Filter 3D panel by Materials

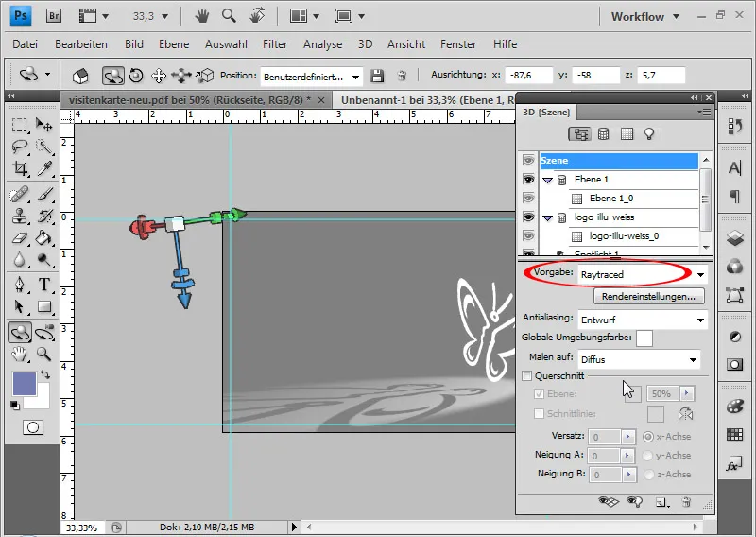coord(627,133)
